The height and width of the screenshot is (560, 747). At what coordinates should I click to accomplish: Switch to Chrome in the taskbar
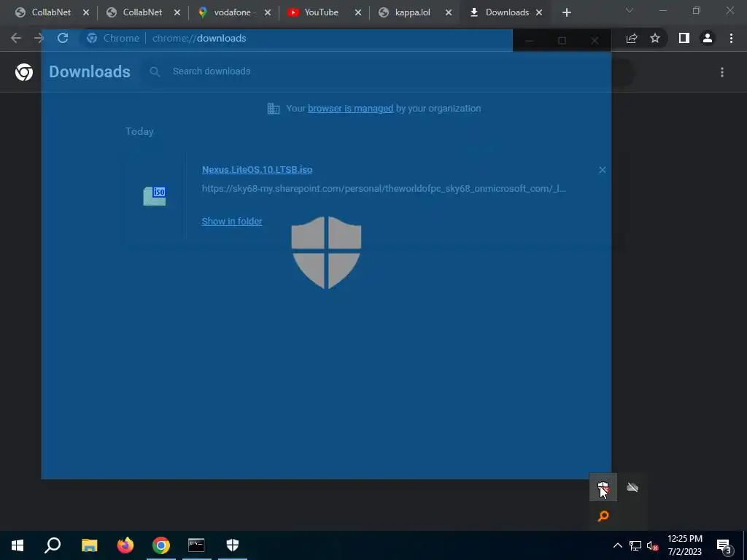[x=161, y=545]
